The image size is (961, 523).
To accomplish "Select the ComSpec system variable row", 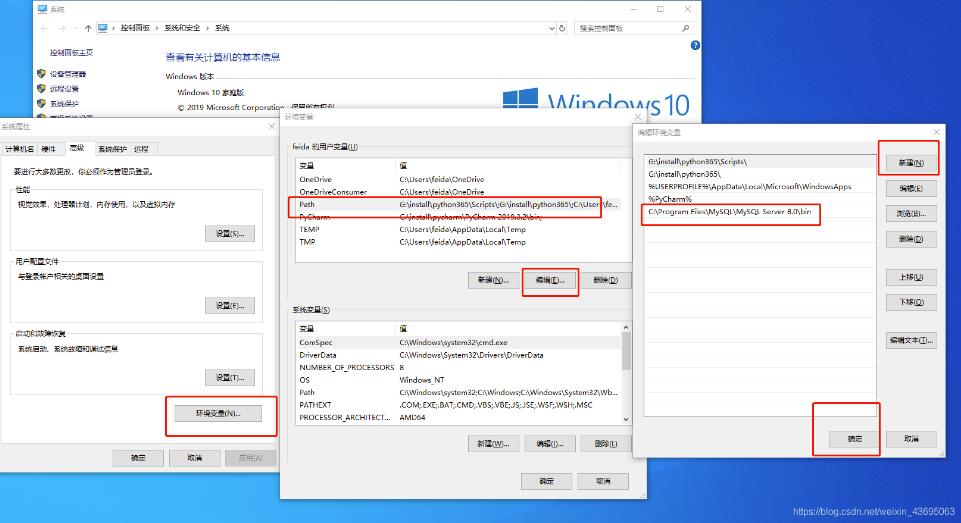I will coord(458,343).
